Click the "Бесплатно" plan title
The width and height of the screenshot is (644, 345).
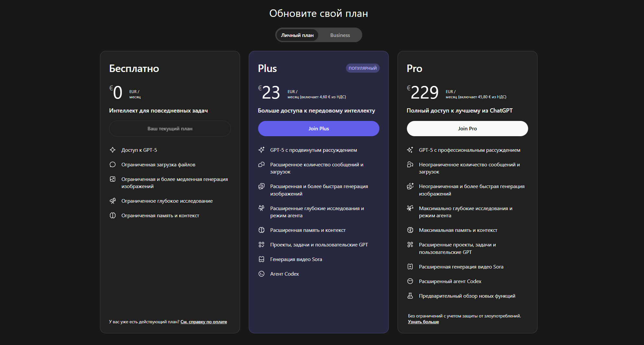134,68
